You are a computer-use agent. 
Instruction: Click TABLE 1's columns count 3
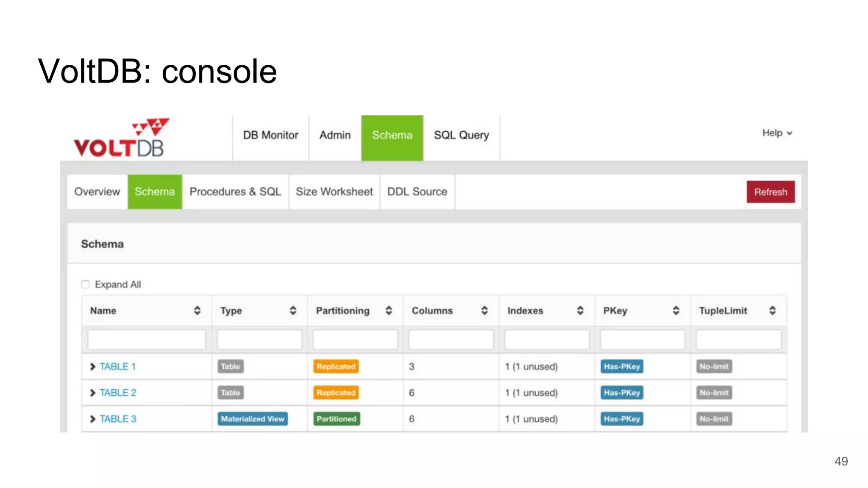point(412,366)
